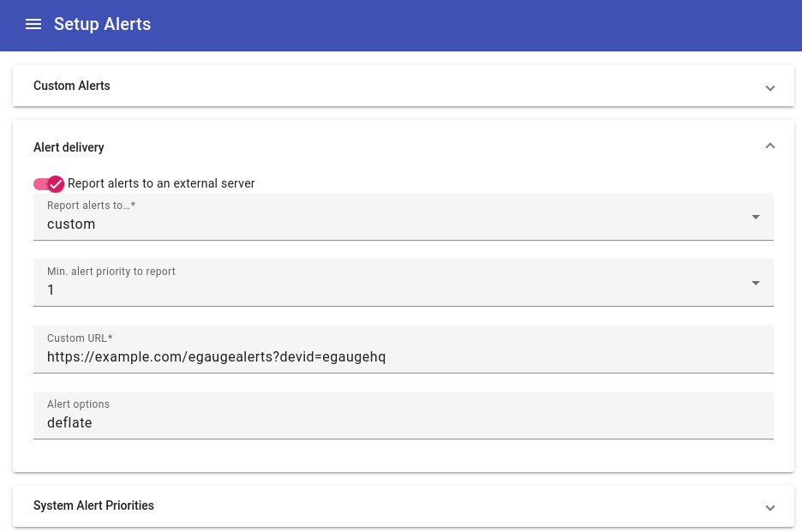Screen dimensions: 802x532
Task: Click the arrow icon of Report alerts to
Action: (756, 217)
